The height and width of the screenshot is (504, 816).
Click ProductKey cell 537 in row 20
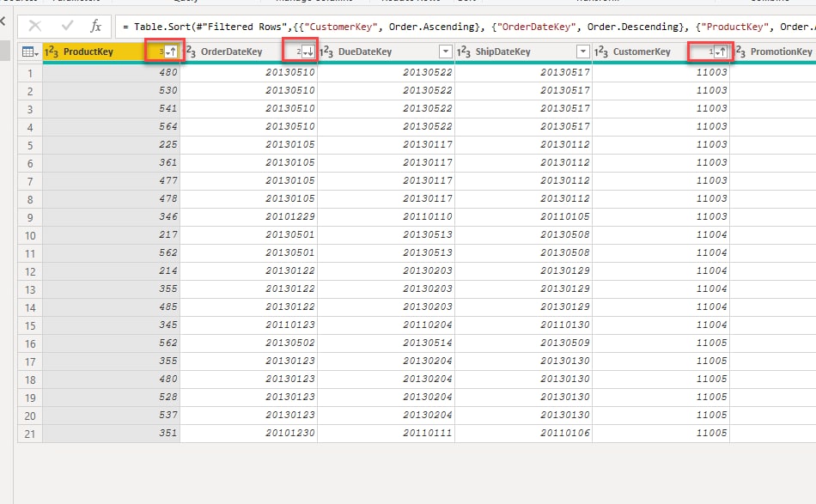tap(112, 415)
